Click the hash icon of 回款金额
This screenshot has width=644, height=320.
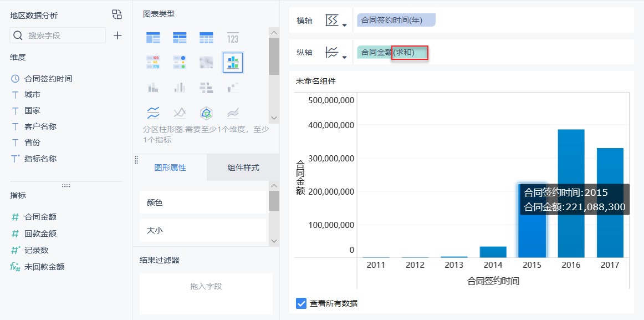15,233
